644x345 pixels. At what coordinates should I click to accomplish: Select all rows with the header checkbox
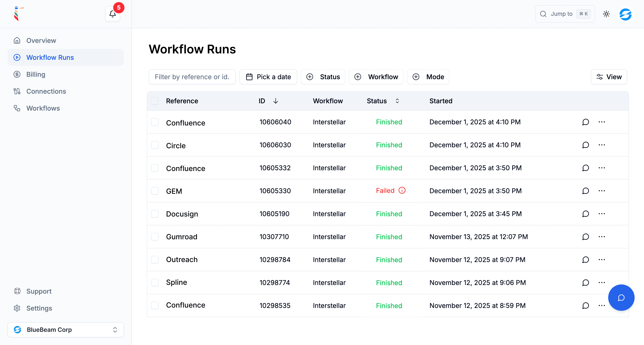tap(155, 101)
